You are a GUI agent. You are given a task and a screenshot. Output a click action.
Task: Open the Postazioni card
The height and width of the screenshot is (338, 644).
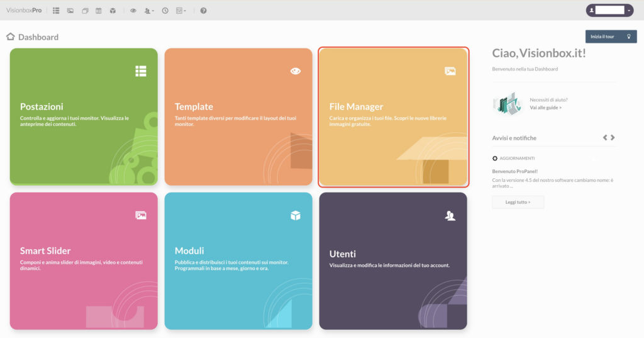(84, 117)
